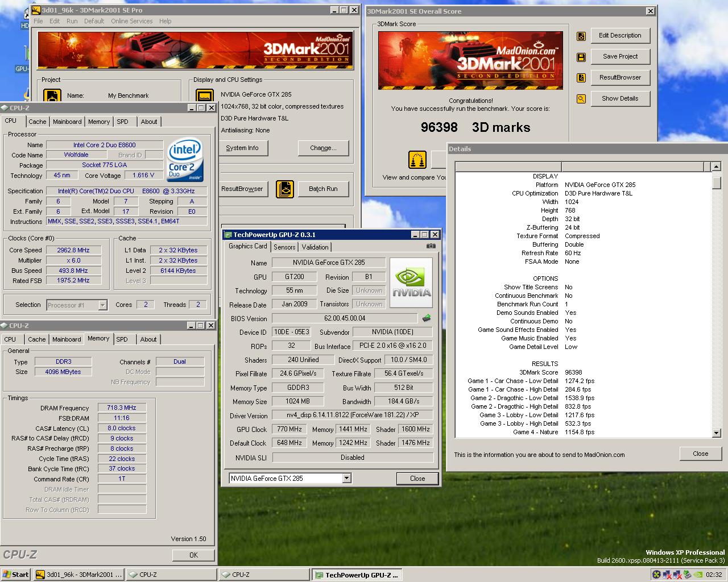Click the Details list scroll up arrow
Image resolution: width=728 pixels, height=582 pixels.
tap(716, 167)
